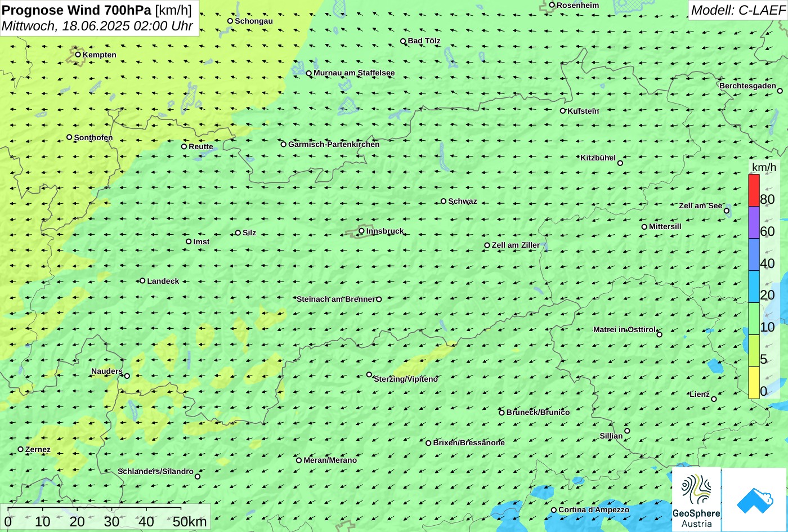Click the light green 10 km/h legend swatch
Image resolution: width=788 pixels, height=532 pixels.
754,319
